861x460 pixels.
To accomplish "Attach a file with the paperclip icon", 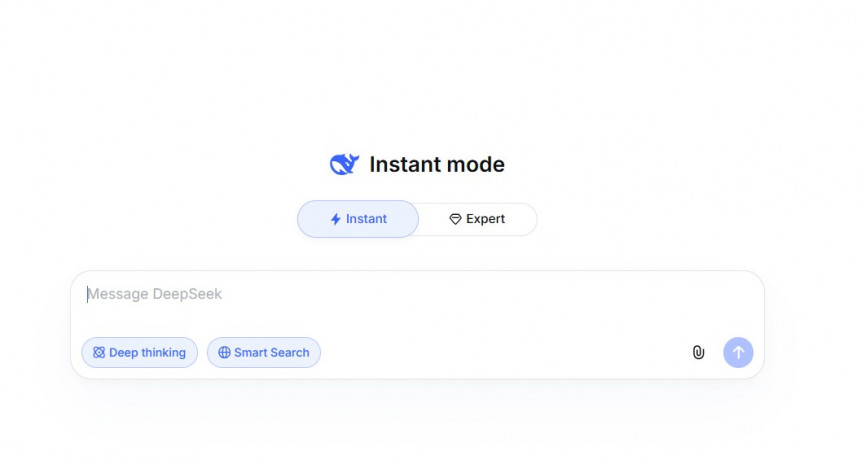I will [698, 353].
